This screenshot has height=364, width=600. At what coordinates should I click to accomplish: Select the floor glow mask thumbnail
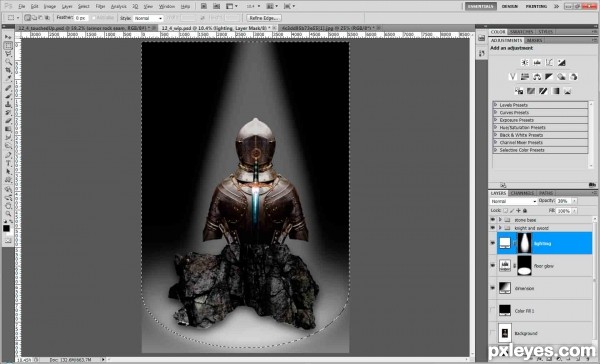click(524, 265)
